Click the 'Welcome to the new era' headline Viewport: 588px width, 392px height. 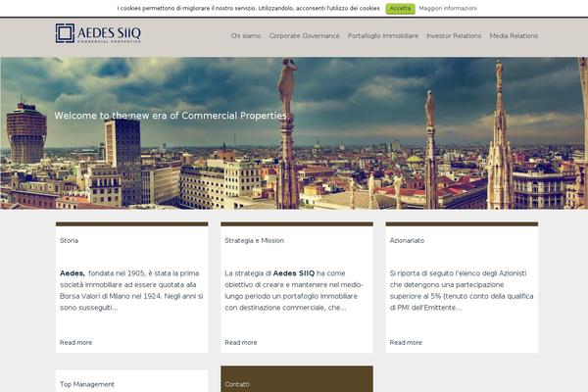(172, 116)
